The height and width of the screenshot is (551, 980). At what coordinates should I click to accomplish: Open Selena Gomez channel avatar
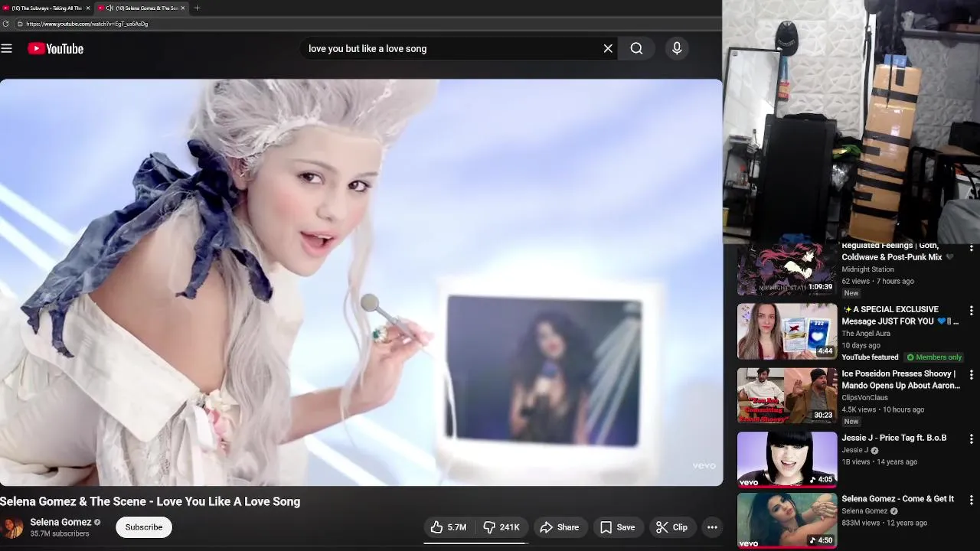pyautogui.click(x=11, y=527)
